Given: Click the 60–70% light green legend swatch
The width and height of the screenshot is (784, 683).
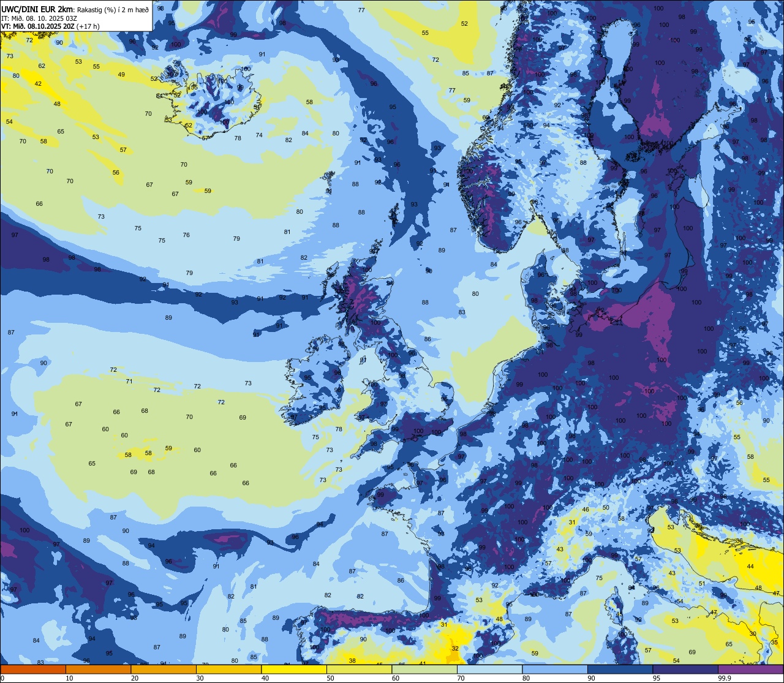Looking at the screenshot, I should pyautogui.click(x=424, y=669).
